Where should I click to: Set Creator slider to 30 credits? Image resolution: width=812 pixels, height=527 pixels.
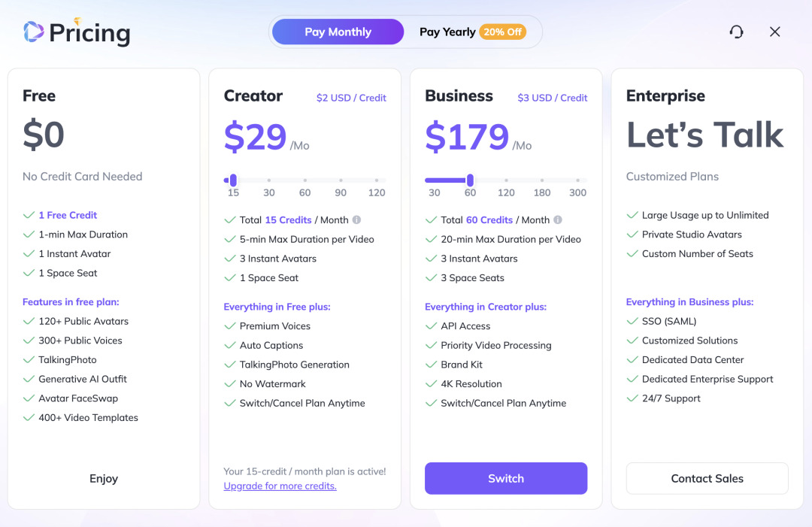pos(269,180)
